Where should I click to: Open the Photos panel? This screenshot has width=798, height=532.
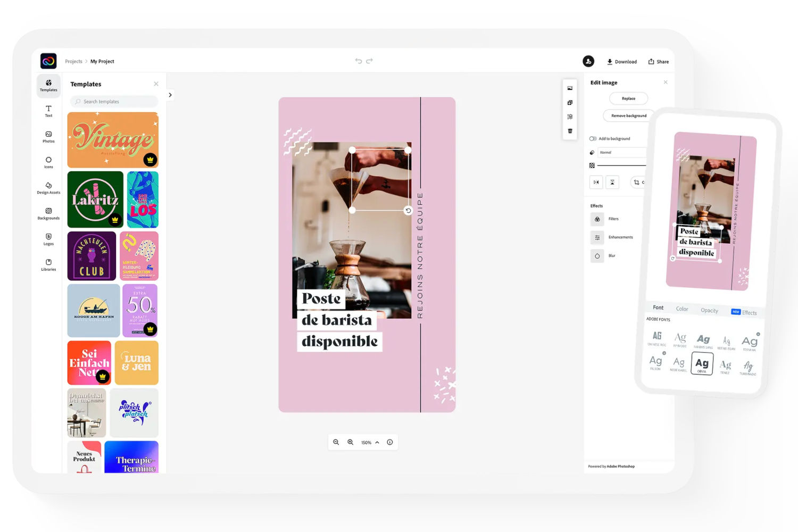point(48,137)
